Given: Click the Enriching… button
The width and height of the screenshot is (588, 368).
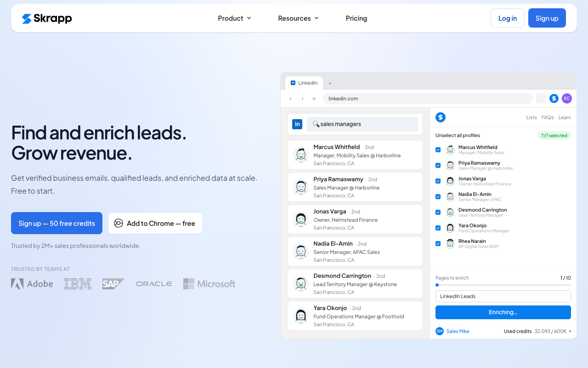Looking at the screenshot, I should pos(503,312).
